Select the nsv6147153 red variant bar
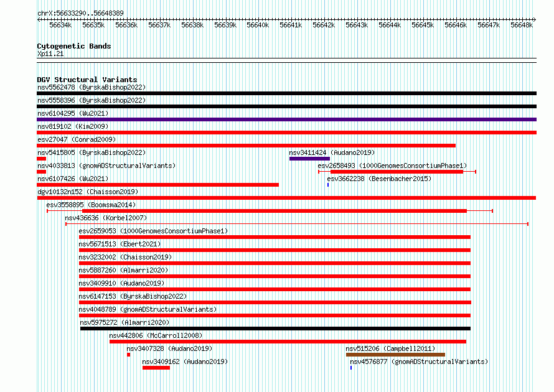This screenshot has width=554, height=392. pyautogui.click(x=275, y=302)
